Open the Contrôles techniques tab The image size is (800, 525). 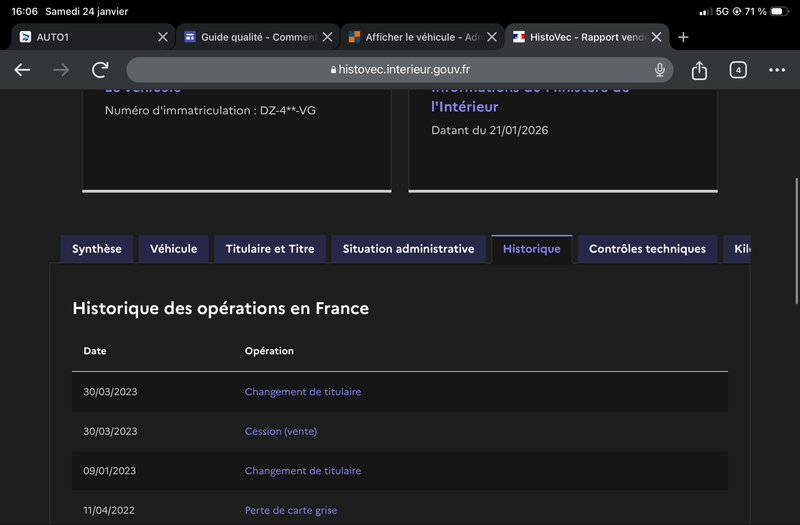(647, 249)
